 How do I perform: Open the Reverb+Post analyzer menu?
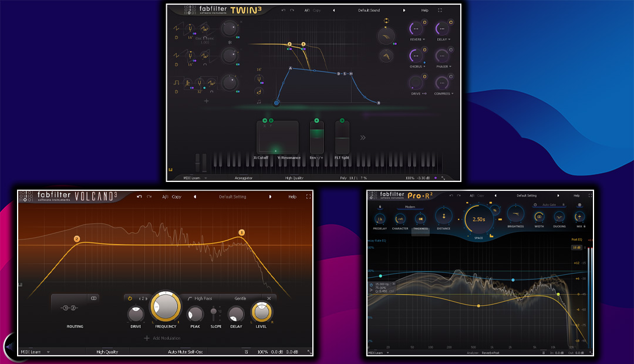[490, 353]
